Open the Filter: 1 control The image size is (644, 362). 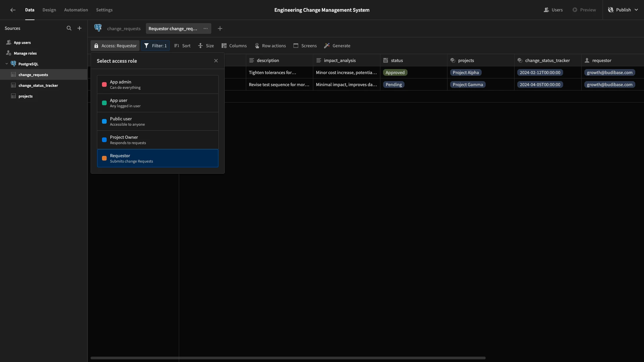155,46
